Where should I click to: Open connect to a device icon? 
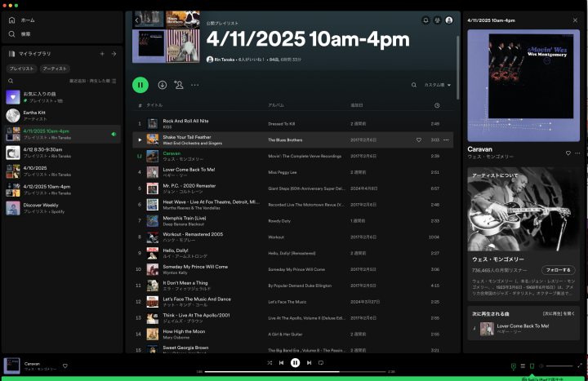pos(532,366)
